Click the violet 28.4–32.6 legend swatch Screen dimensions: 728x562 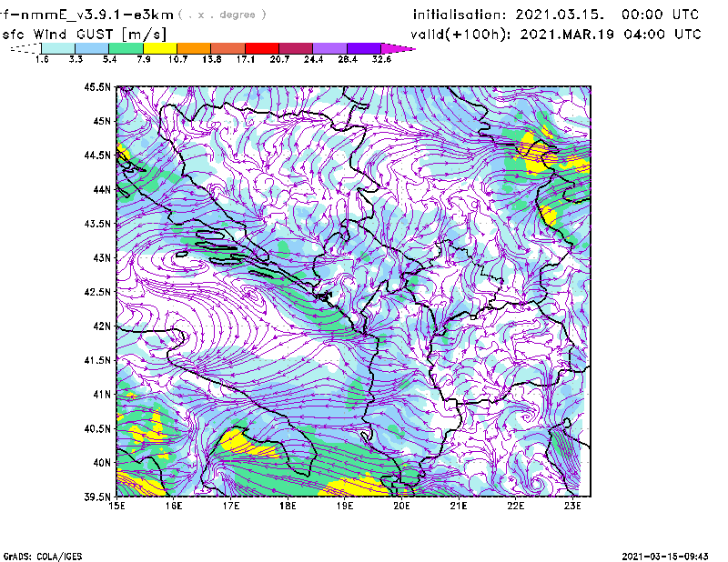[364, 48]
